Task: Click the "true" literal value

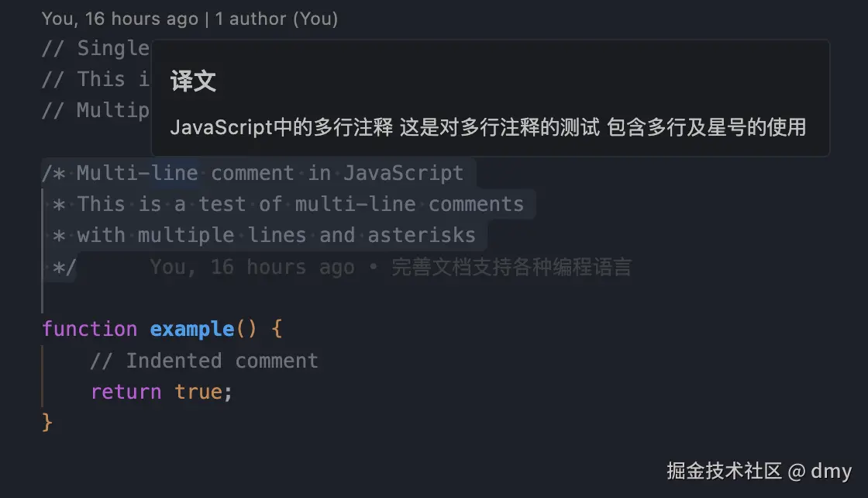Action: pyautogui.click(x=198, y=392)
